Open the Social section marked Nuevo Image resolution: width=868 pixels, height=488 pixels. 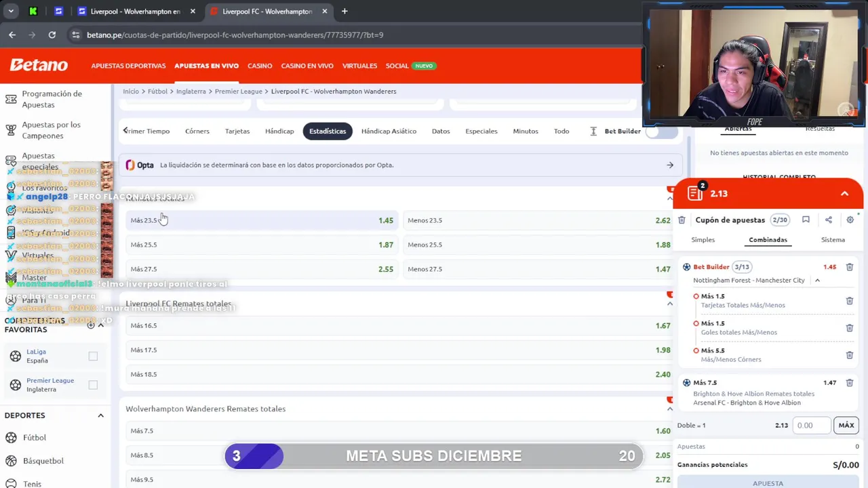[x=410, y=66]
